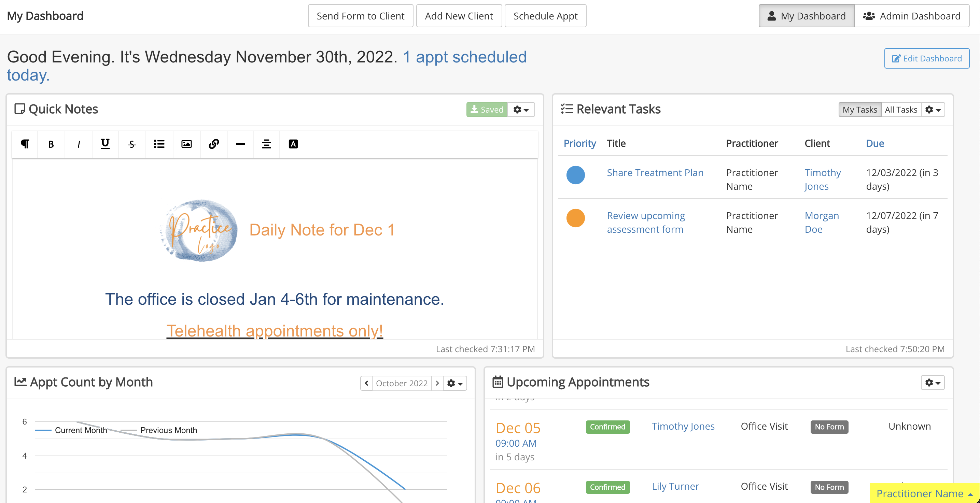Switch to the Admin Dashboard view
Image resolution: width=980 pixels, height=503 pixels.
912,16
